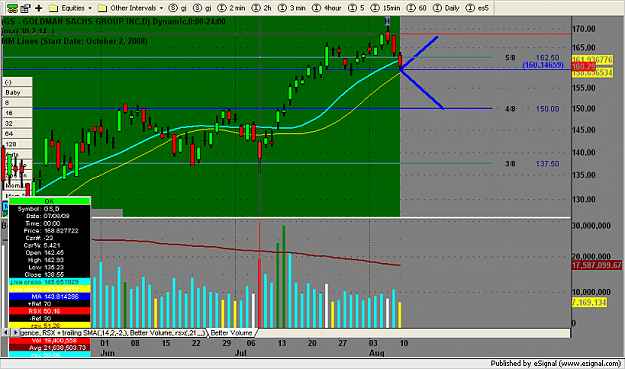
Task: Click the Avg 21,838,503.73 row
Action: click(x=49, y=348)
